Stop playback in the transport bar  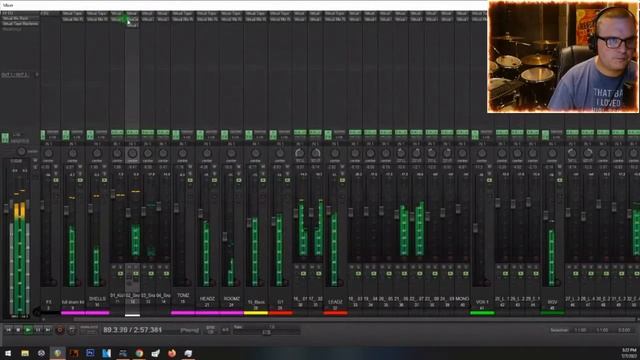[x=18, y=330]
